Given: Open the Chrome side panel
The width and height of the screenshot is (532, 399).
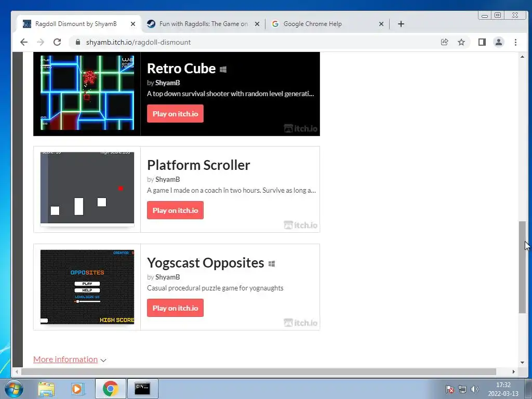Looking at the screenshot, I should [482, 42].
